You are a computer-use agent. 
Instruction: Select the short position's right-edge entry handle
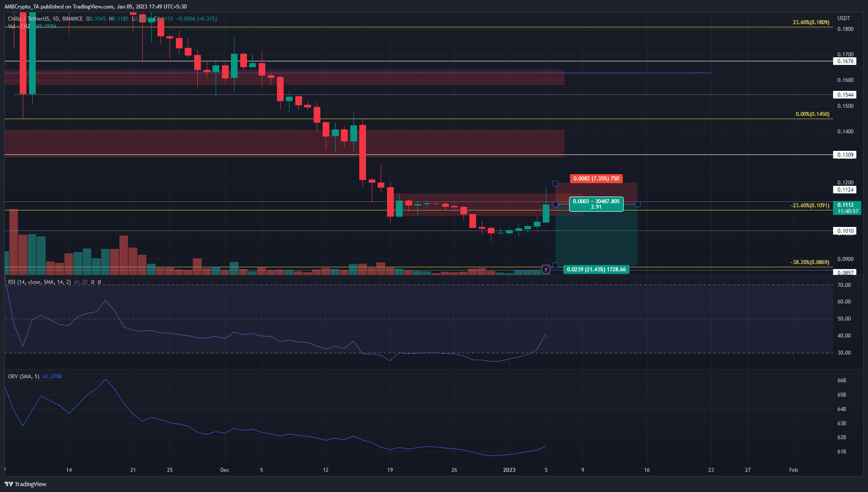coord(638,205)
